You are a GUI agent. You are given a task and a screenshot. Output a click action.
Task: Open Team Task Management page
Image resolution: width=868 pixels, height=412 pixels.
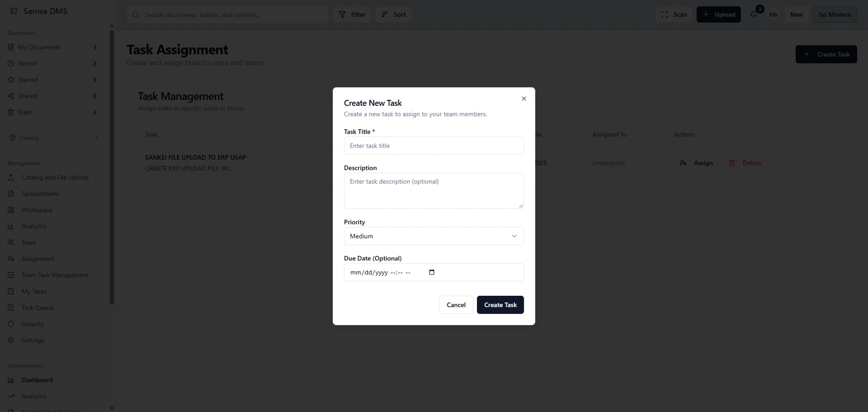point(55,275)
